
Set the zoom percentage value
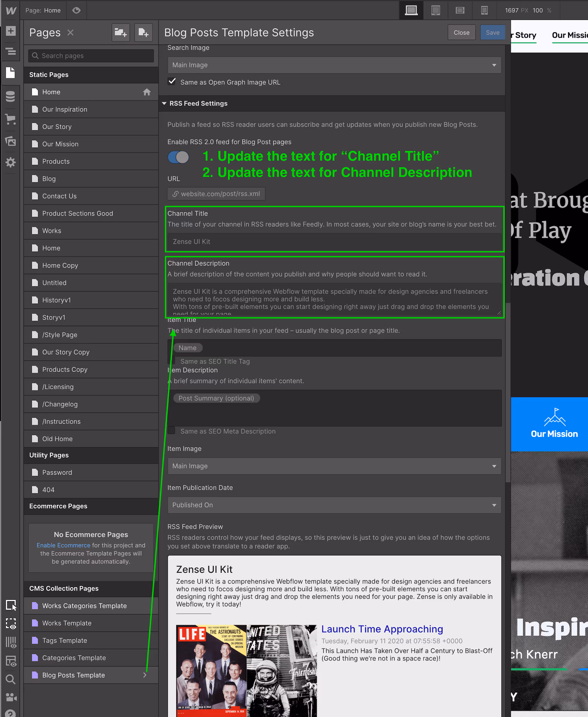(x=538, y=10)
